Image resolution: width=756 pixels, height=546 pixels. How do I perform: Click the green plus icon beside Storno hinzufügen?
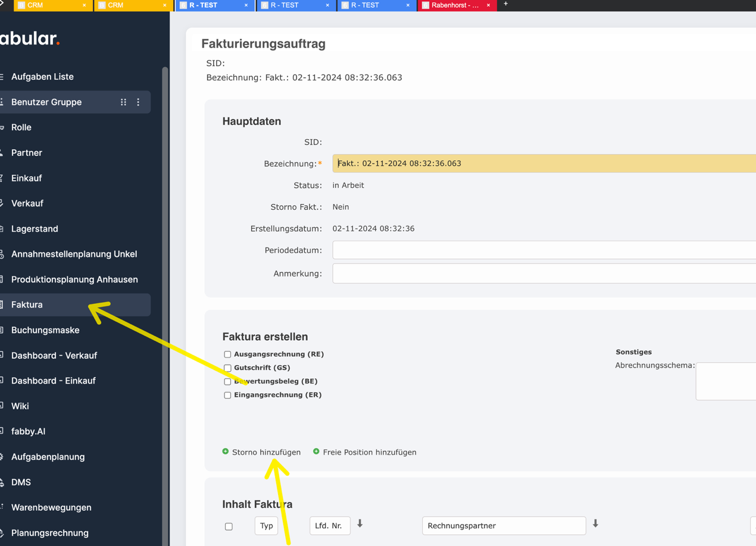point(225,452)
